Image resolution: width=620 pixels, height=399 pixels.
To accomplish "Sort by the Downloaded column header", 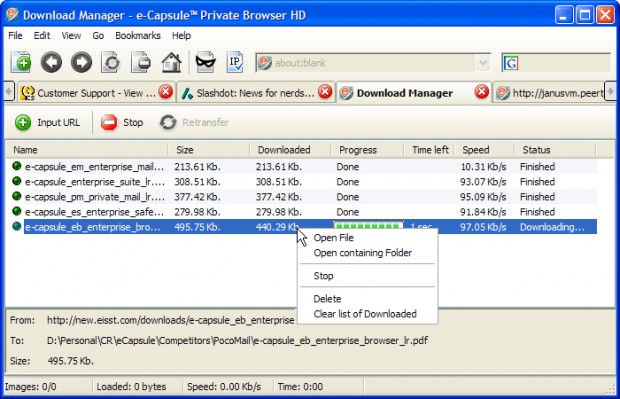I will 290,150.
